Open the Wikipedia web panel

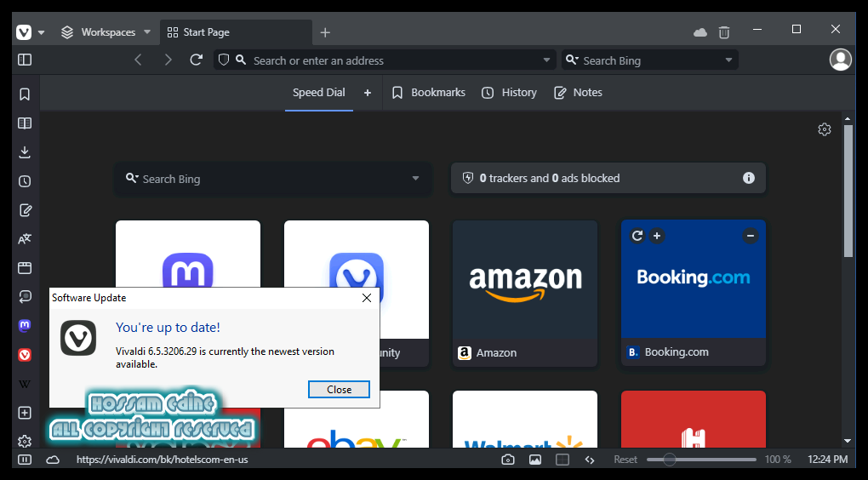point(25,384)
